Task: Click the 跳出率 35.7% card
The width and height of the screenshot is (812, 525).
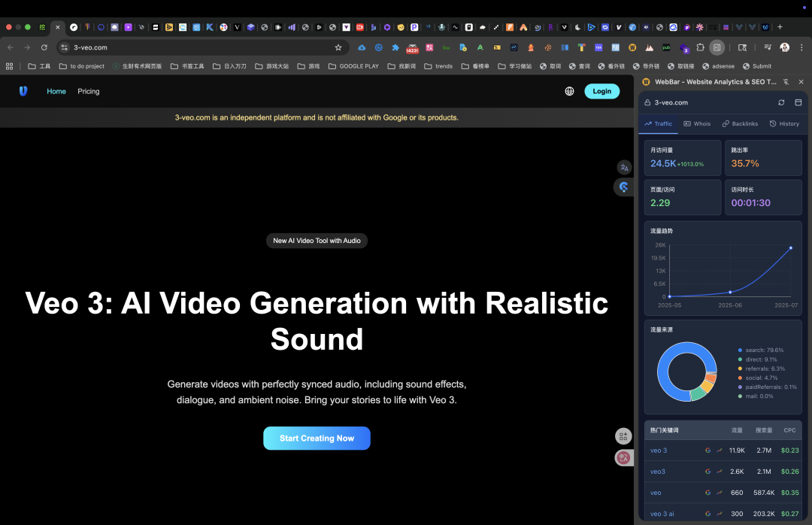Action: pos(763,158)
